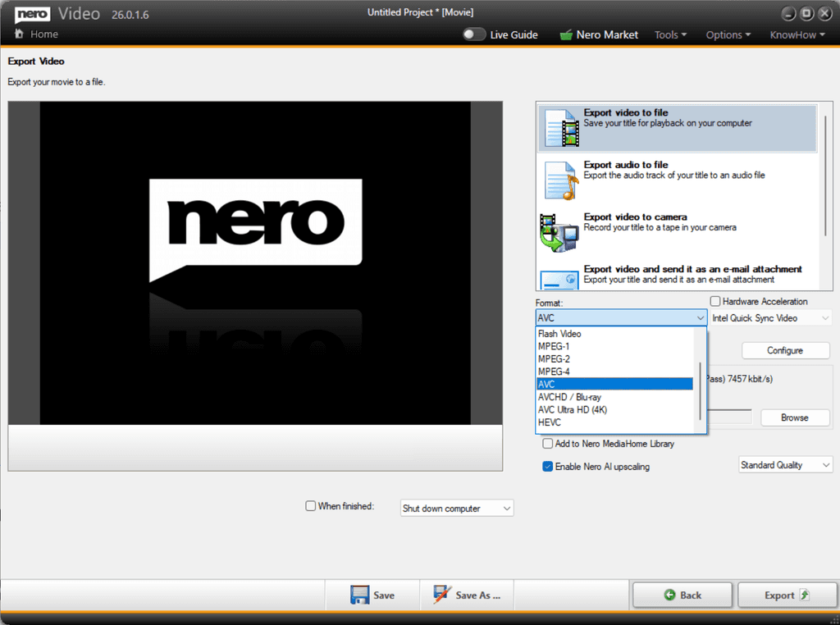Open the Standard Quality dropdown
The width and height of the screenshot is (840, 625).
point(784,464)
